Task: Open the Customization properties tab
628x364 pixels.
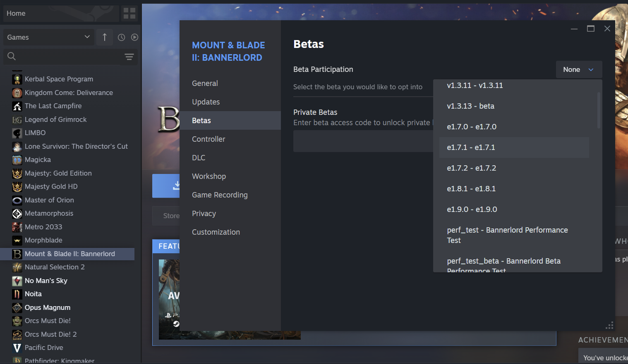Action: point(230,232)
